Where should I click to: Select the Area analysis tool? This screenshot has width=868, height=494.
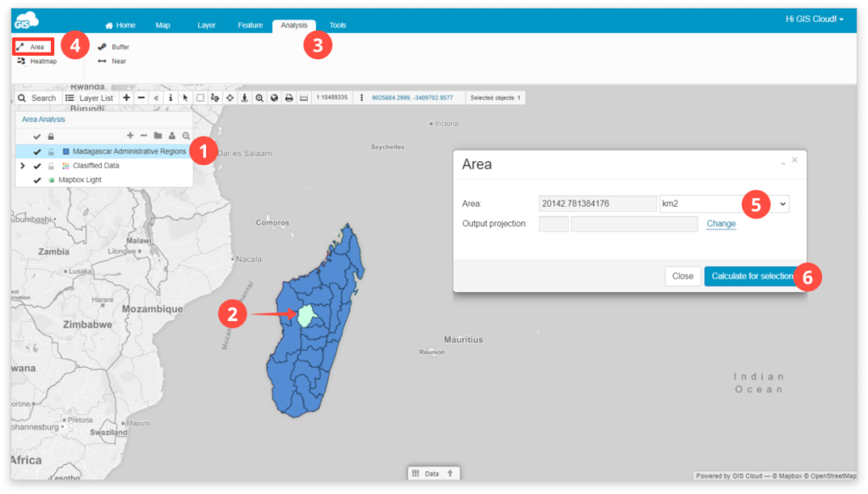[x=31, y=47]
